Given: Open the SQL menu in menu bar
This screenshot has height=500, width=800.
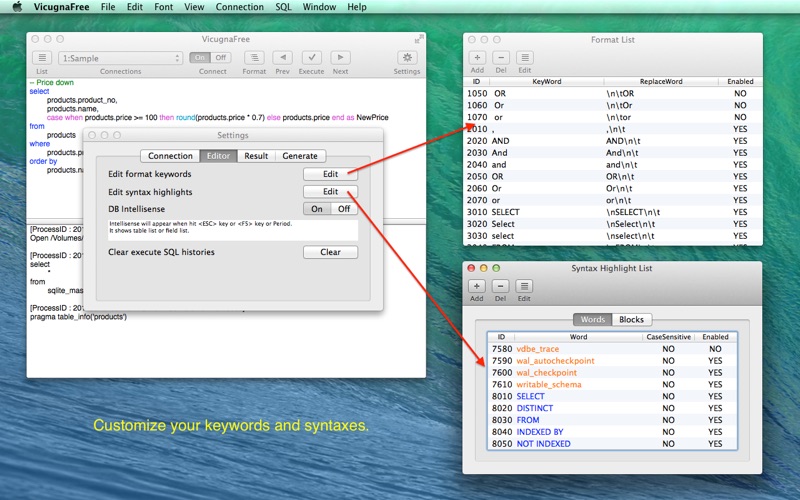Looking at the screenshot, I should tap(283, 7).
